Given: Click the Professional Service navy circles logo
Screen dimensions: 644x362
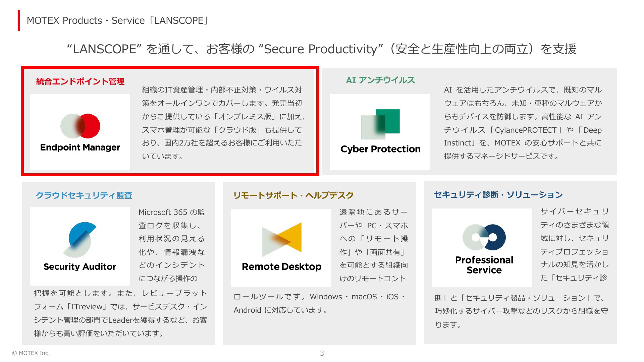Looking at the screenshot, I should point(484,237).
